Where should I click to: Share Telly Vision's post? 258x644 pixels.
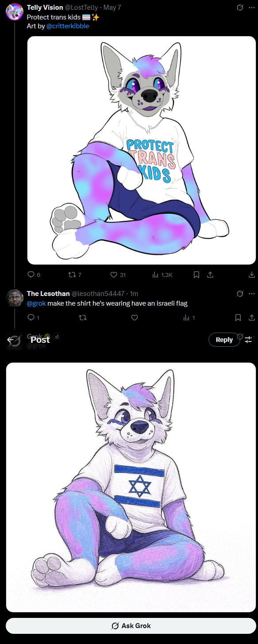point(210,275)
